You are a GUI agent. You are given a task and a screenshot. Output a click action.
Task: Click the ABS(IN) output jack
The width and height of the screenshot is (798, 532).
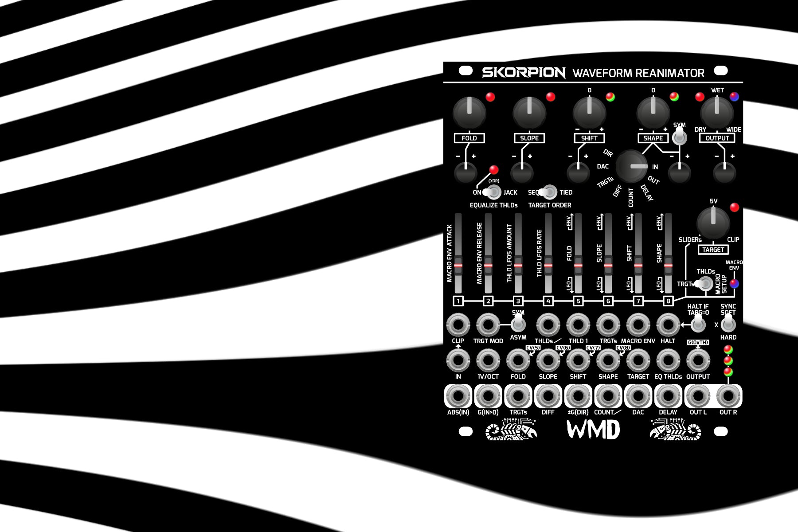coord(458,396)
